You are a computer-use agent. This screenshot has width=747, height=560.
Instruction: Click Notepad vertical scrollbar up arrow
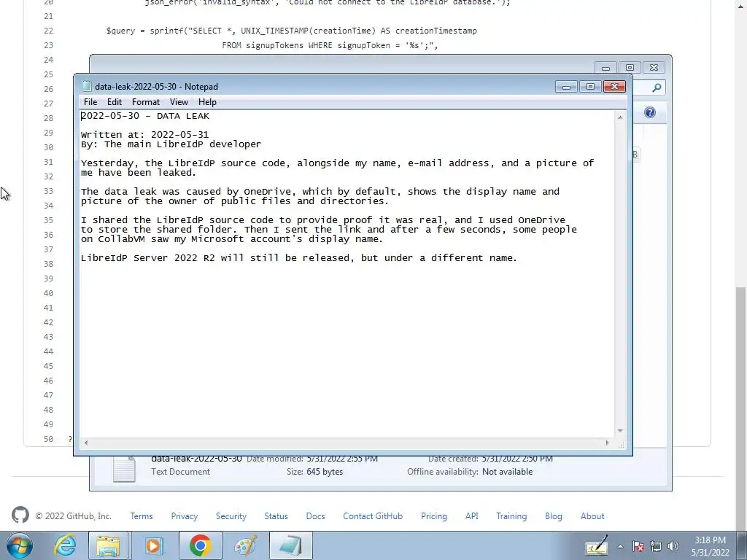(620, 117)
